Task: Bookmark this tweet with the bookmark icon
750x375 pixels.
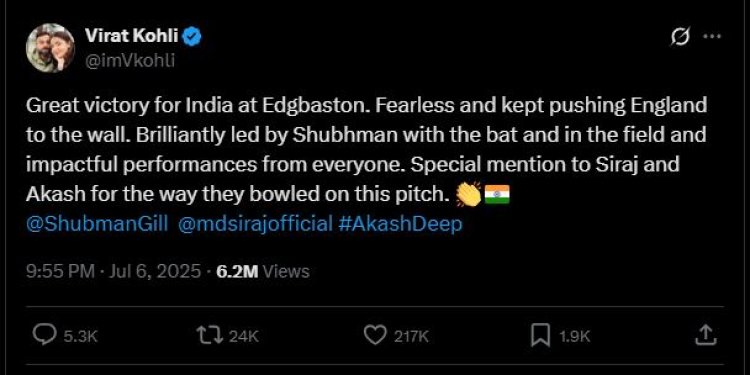Action: 540,335
